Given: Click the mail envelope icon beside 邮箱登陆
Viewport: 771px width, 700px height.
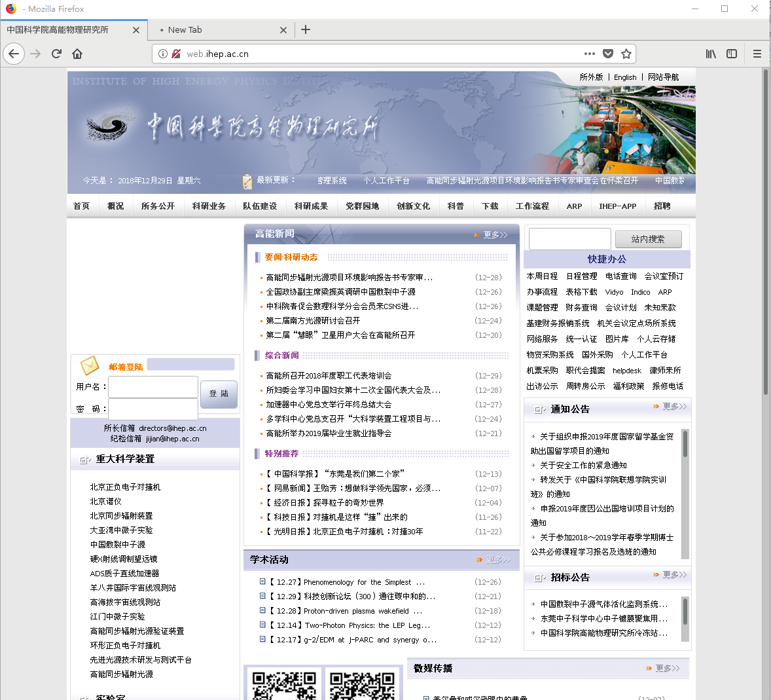Looking at the screenshot, I should pos(90,366).
